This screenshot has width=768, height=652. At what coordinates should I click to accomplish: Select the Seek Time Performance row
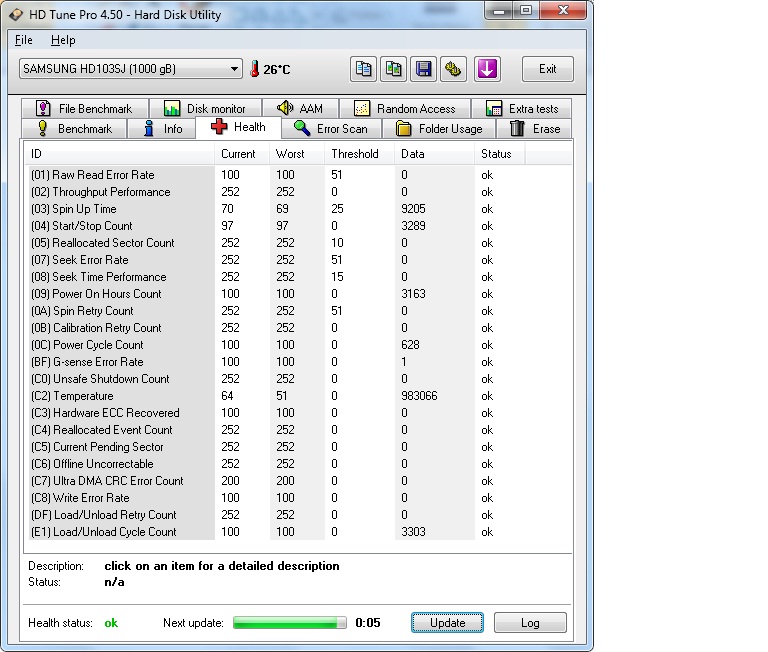click(x=276, y=277)
